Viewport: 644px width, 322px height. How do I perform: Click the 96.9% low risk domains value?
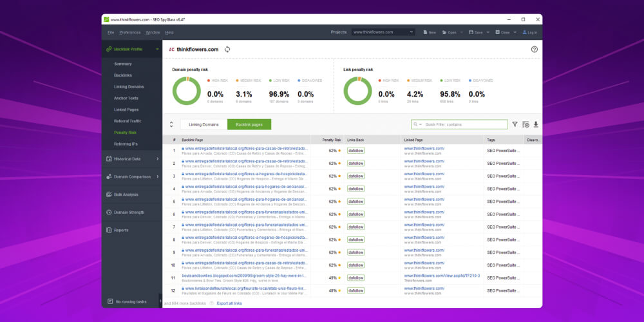[x=279, y=94]
